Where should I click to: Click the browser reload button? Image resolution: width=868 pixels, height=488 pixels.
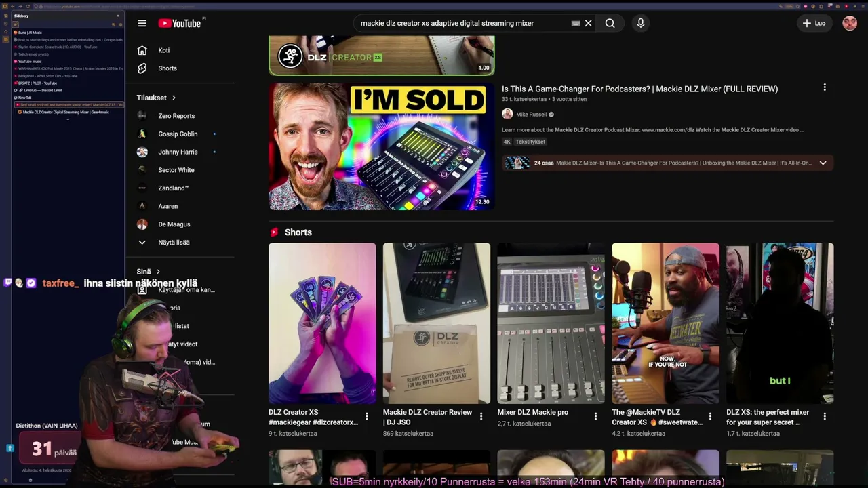click(x=28, y=6)
